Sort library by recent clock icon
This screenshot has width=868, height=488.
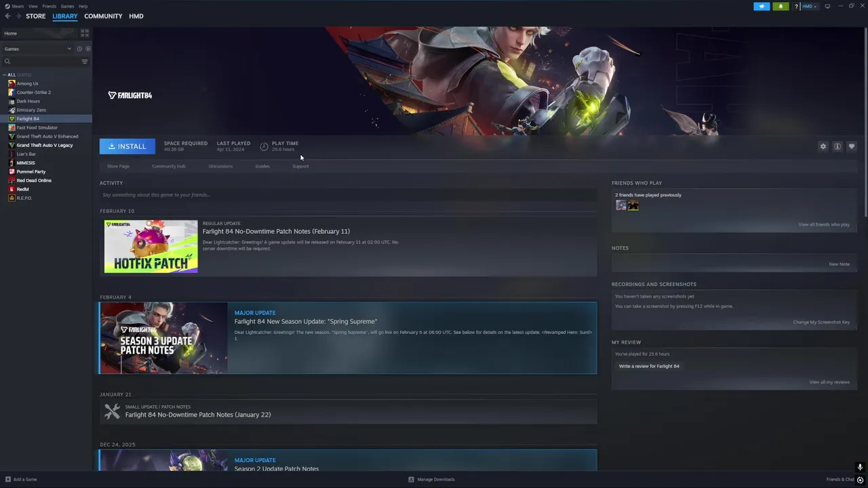pyautogui.click(x=79, y=49)
